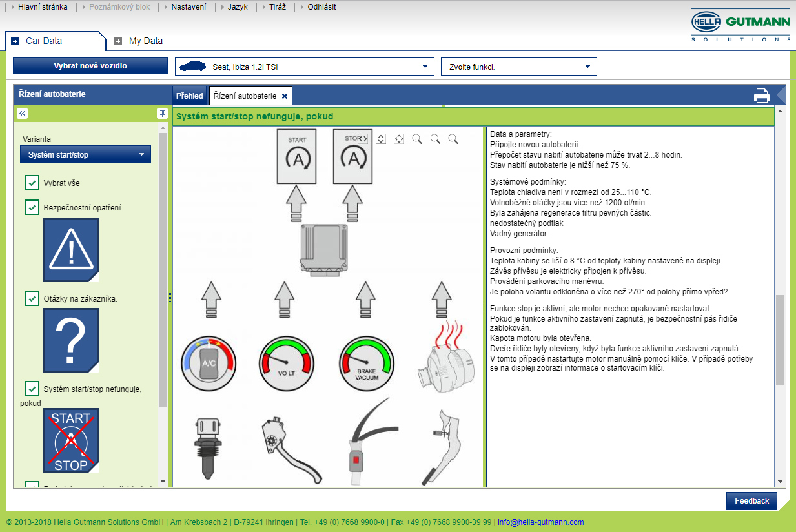The image size is (796, 532).
Task: Open Tiráž in top menu
Action: [278, 7]
